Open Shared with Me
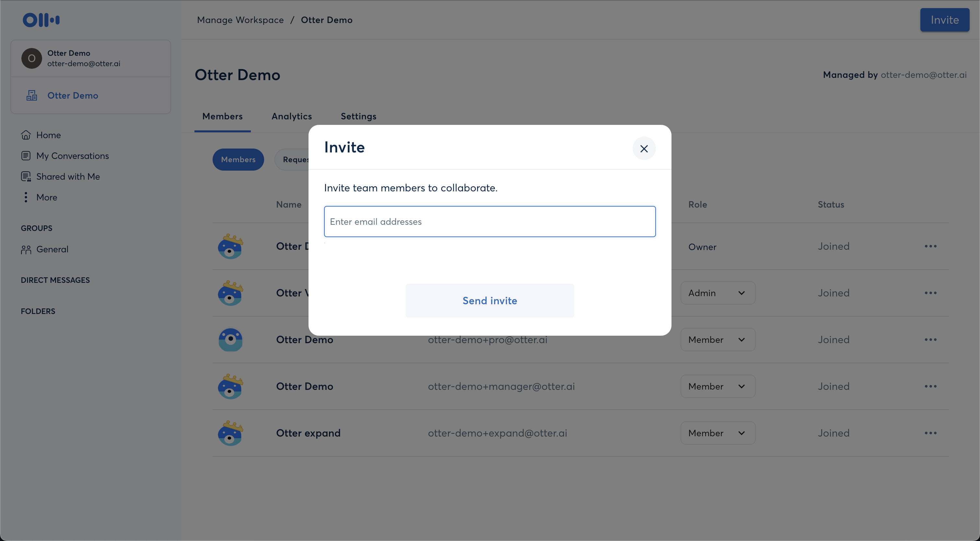 [61, 177]
